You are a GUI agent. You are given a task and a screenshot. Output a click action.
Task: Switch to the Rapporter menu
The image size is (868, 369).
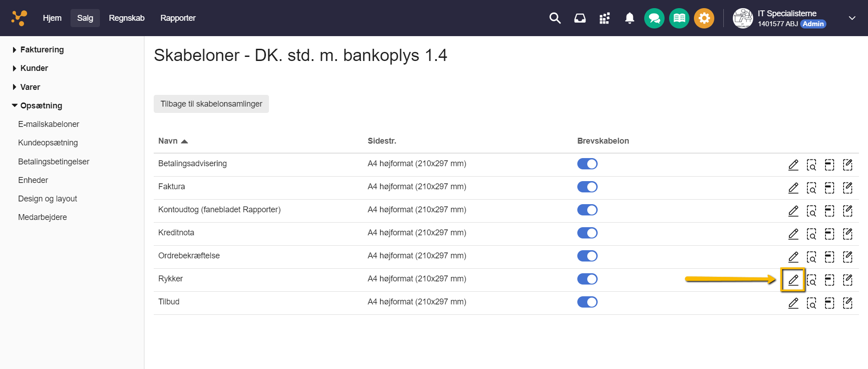coord(178,18)
